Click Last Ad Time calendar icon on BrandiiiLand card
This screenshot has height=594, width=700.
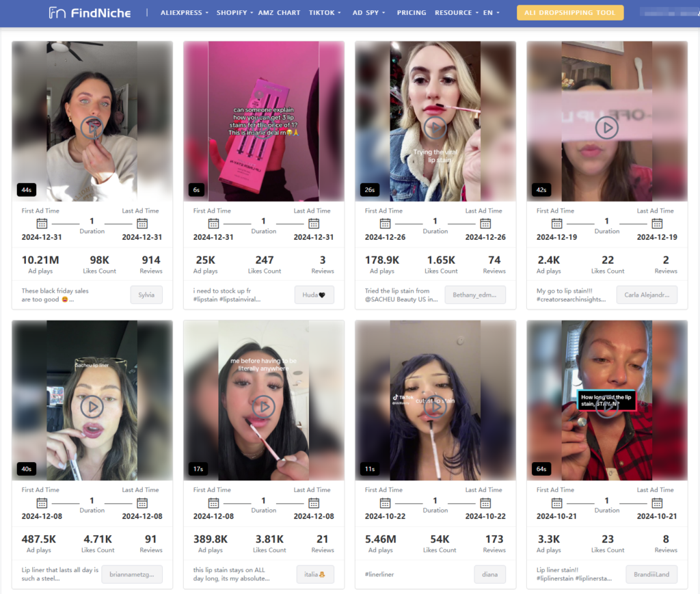(x=657, y=502)
